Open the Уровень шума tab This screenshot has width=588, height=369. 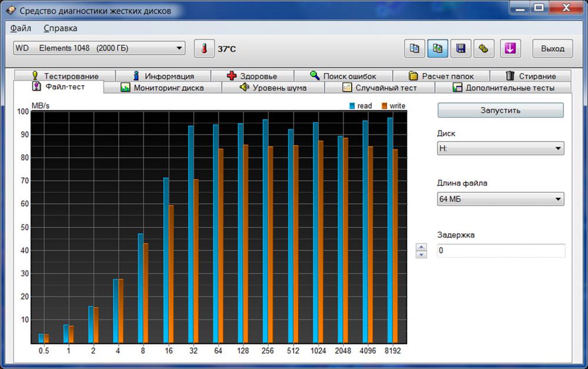[273, 88]
